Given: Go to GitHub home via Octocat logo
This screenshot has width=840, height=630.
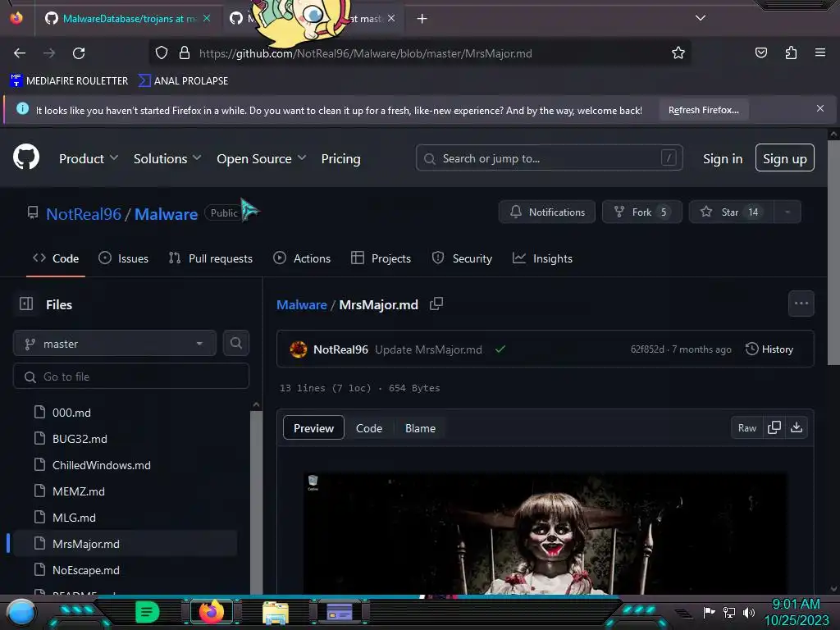Looking at the screenshot, I should (26, 157).
